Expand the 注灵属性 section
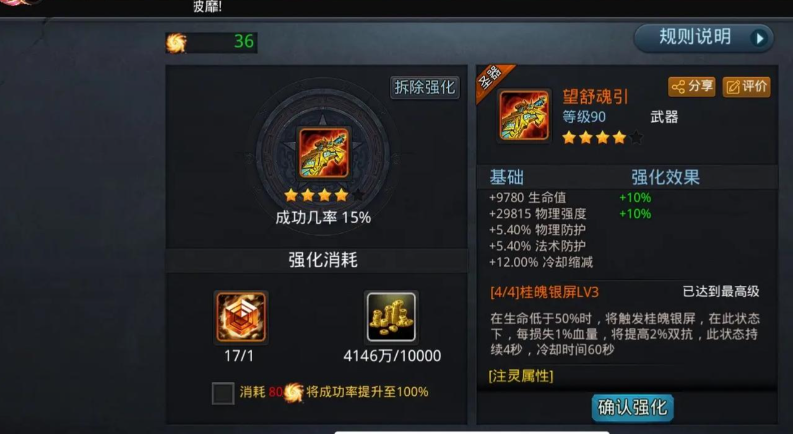The image size is (793, 434). [521, 376]
